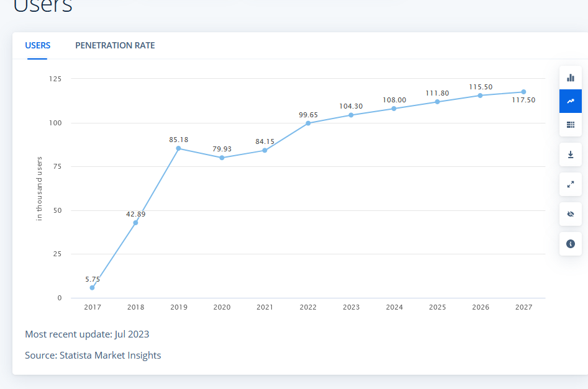The image size is (588, 389).
Task: Click the download chart icon
Action: point(571,154)
